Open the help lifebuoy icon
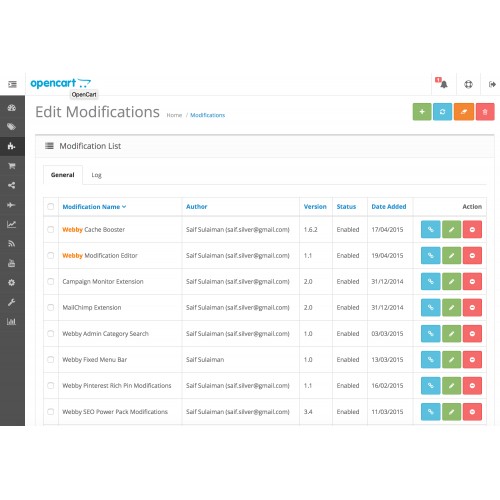This screenshot has width=500, height=500. click(468, 84)
